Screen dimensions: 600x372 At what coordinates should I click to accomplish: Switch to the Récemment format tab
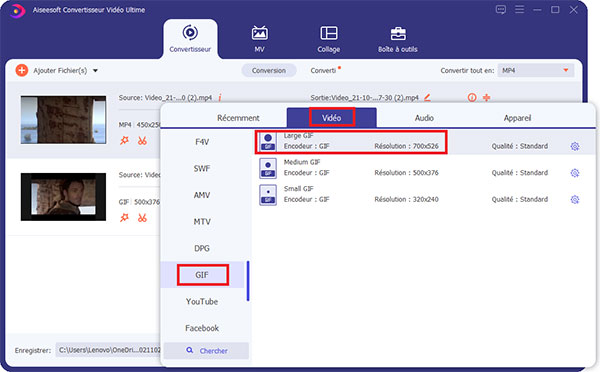(x=238, y=118)
